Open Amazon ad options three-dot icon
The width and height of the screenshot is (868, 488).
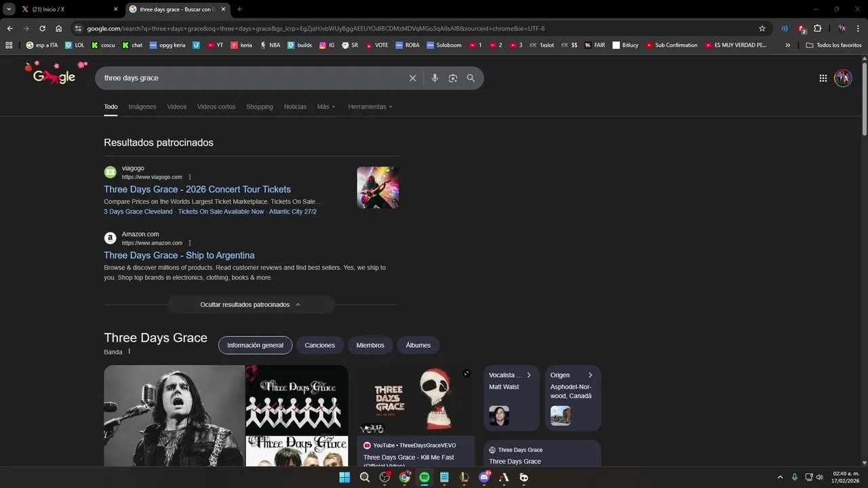pos(190,243)
